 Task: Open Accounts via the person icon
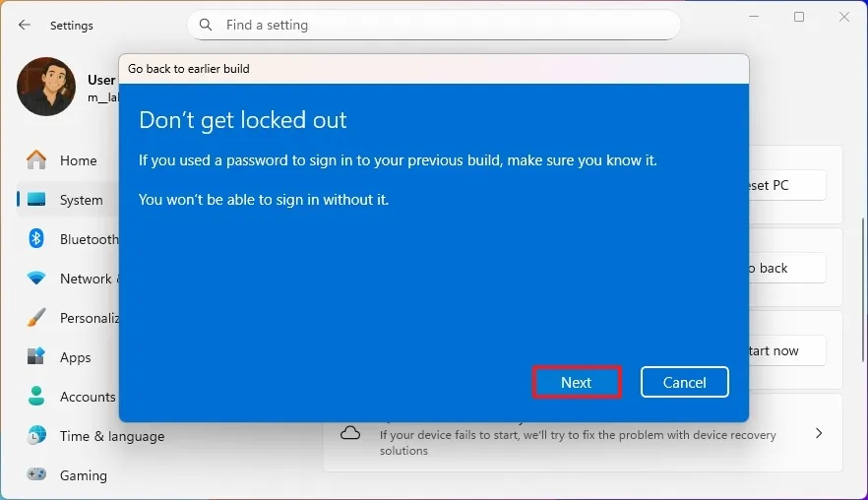tap(36, 397)
